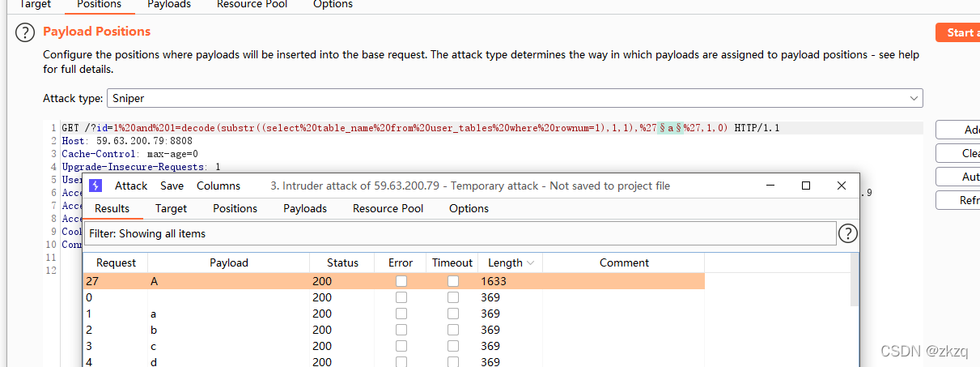Sort results by Length column
980x367 pixels.
[x=511, y=262]
